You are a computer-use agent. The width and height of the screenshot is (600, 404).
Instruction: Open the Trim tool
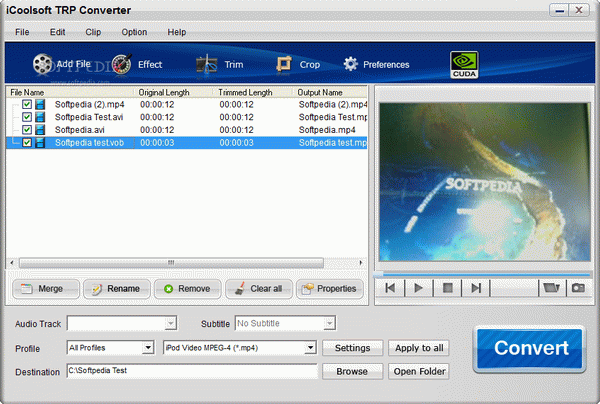click(220, 64)
